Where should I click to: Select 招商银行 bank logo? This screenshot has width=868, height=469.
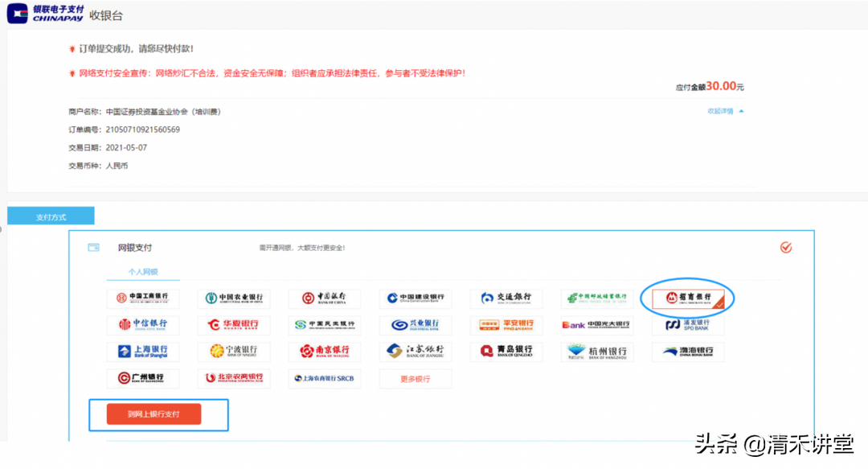coord(688,298)
